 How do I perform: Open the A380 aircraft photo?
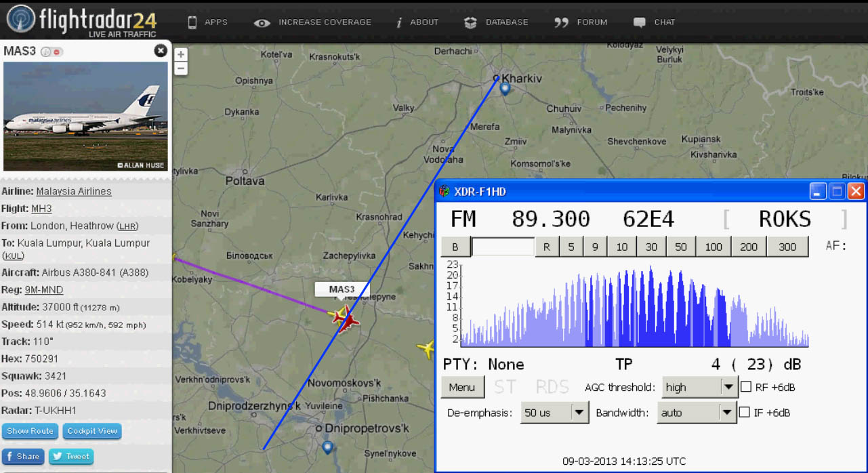point(86,116)
